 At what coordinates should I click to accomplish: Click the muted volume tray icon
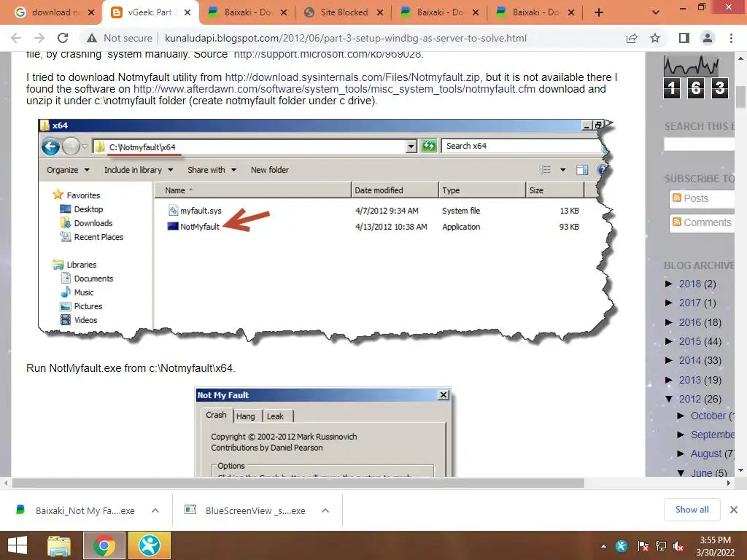click(x=678, y=546)
